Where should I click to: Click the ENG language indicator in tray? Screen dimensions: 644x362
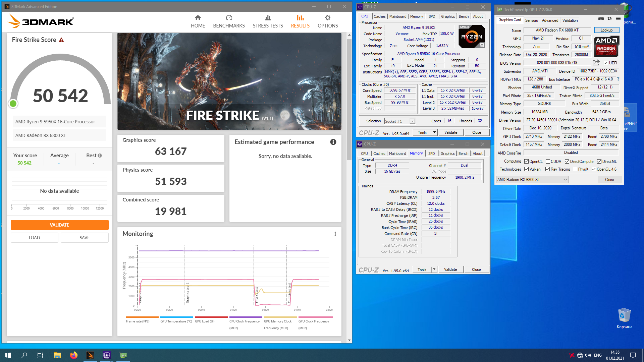(x=598, y=355)
